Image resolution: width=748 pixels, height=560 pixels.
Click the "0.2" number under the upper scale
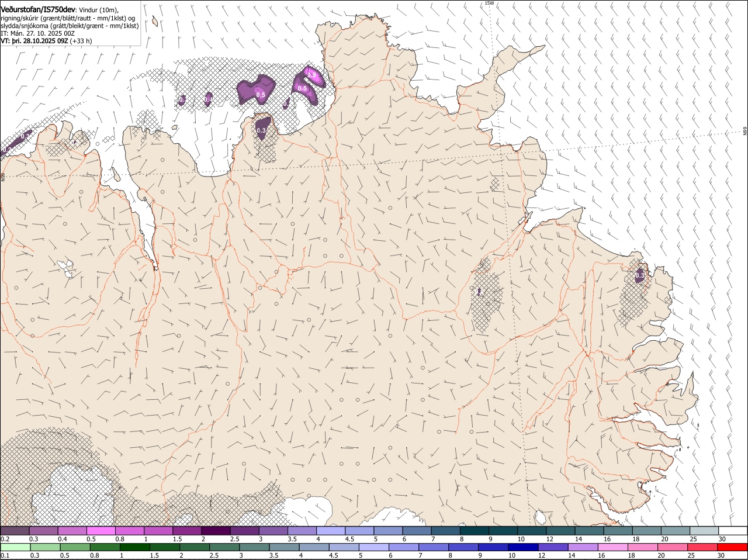[5, 539]
